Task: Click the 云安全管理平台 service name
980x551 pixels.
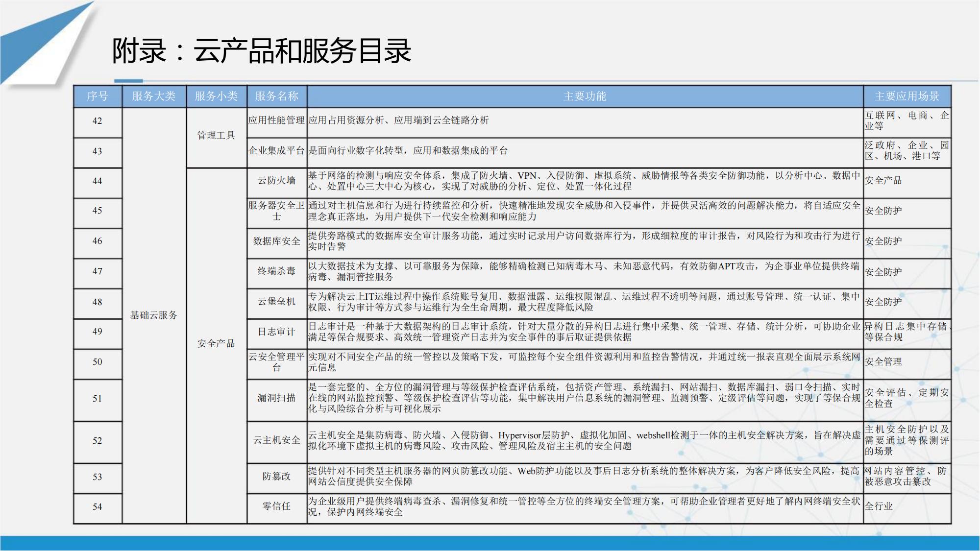Action: point(277,362)
